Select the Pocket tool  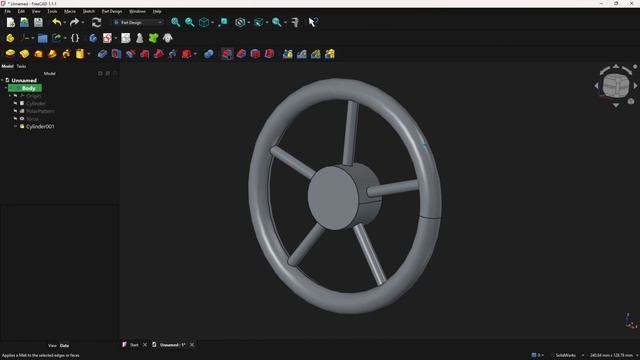click(x=102, y=54)
